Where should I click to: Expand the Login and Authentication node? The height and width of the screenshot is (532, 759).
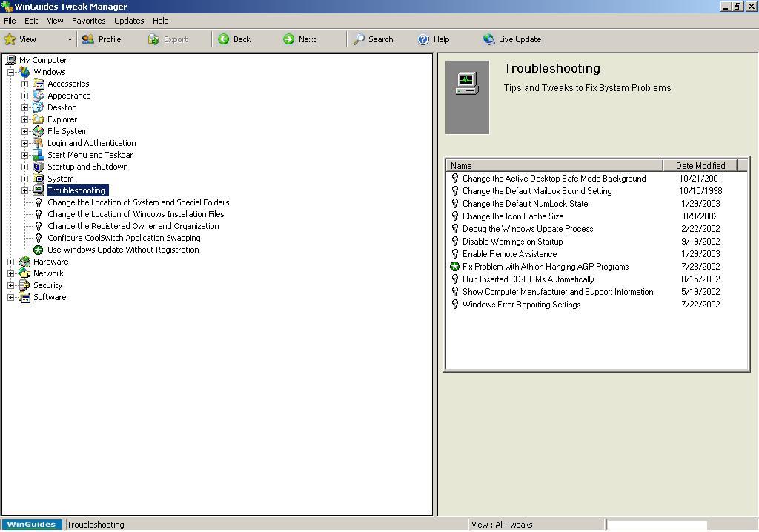pos(24,143)
